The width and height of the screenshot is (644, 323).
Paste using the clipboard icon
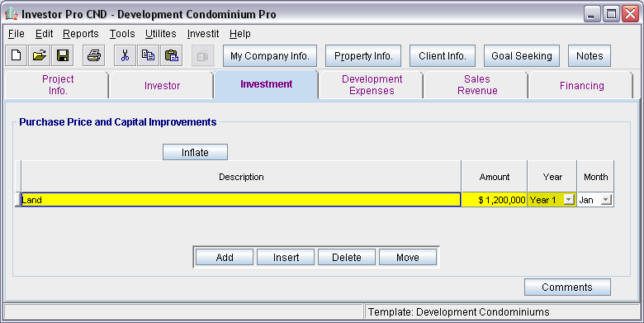click(x=171, y=55)
